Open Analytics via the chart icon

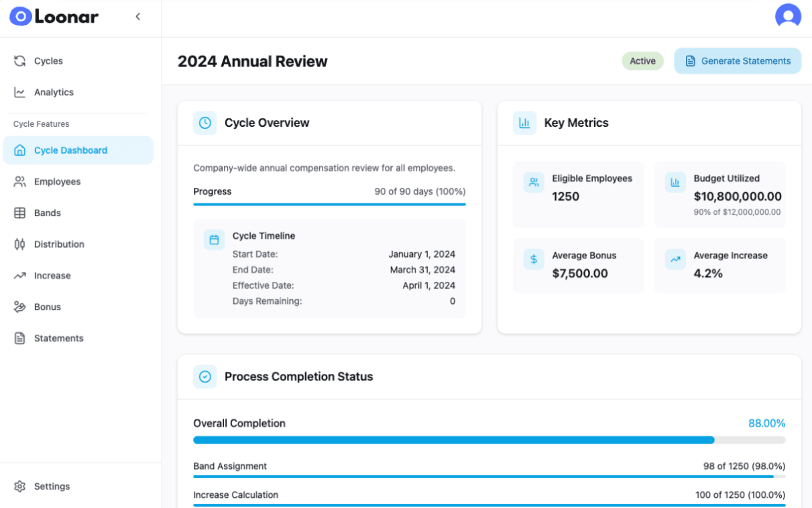(19, 92)
